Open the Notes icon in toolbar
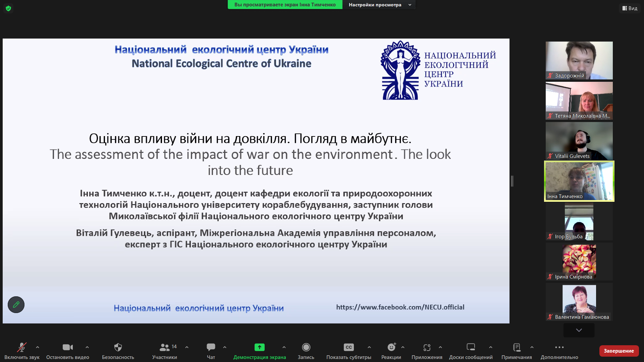Screen dimensions: 644x362 [517, 347]
